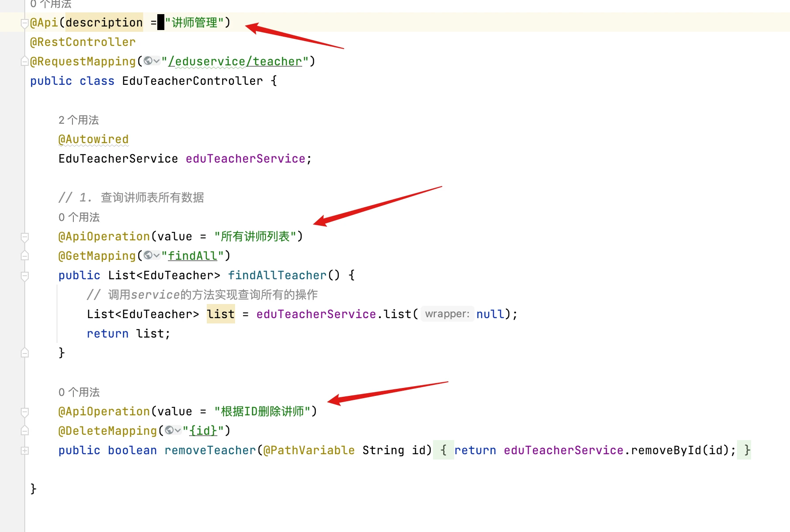Click the 'wrapper:' parameter hint
Viewport: 790px width, 532px height.
click(x=447, y=314)
